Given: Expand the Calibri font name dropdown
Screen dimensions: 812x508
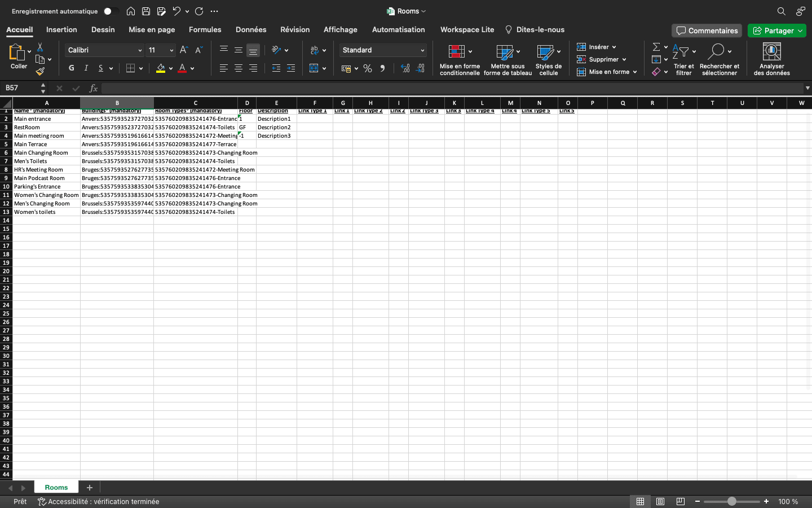Looking at the screenshot, I should tap(140, 50).
